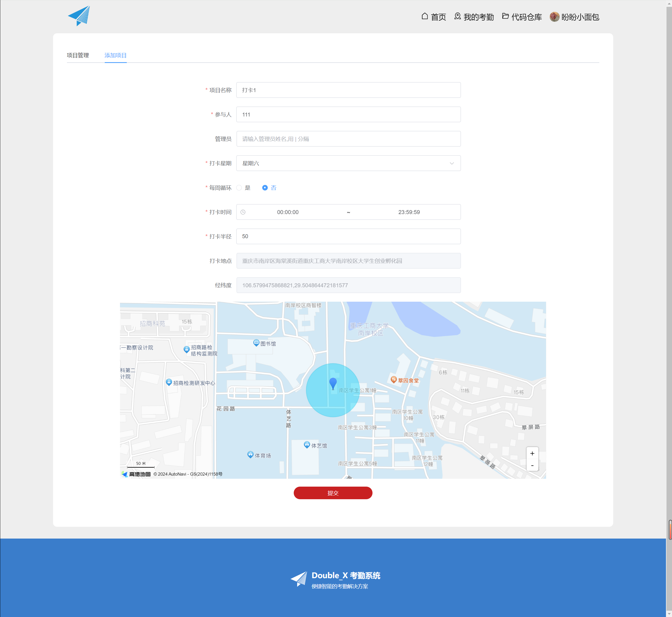Click 南岸校区商智楼 map label
The image size is (672, 617).
coord(303,305)
